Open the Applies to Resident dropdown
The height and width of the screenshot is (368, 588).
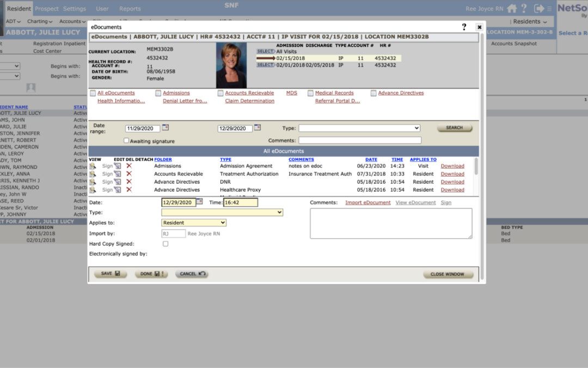tap(193, 222)
